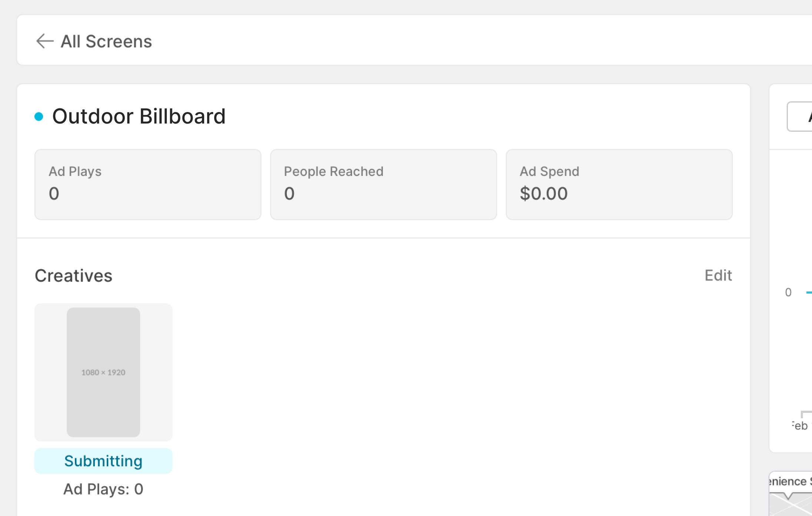This screenshot has height=516, width=812.
Task: Click the Submitting status badge
Action: coord(103,461)
